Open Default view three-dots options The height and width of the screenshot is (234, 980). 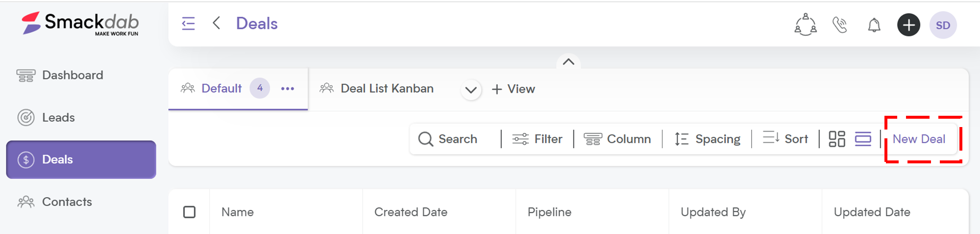tap(288, 89)
